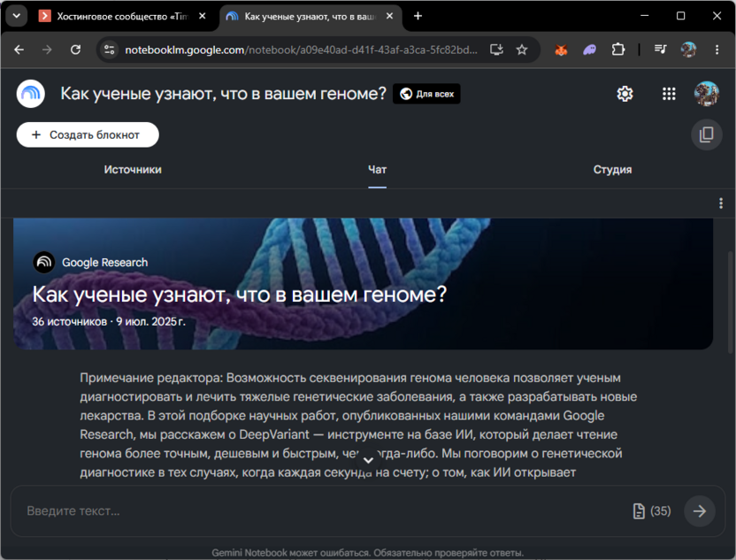The width and height of the screenshot is (736, 560).
Task: Click the Введите текст chat input
Action: (x=324, y=510)
